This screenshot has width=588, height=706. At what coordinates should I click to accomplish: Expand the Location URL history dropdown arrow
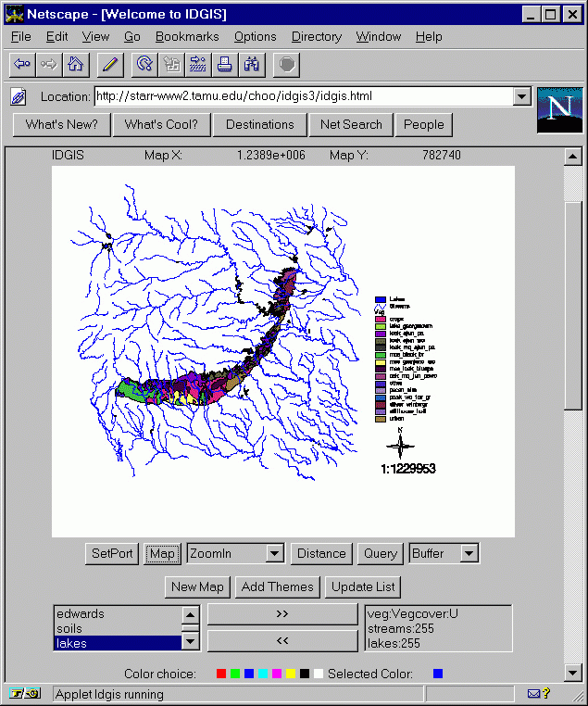[x=522, y=96]
